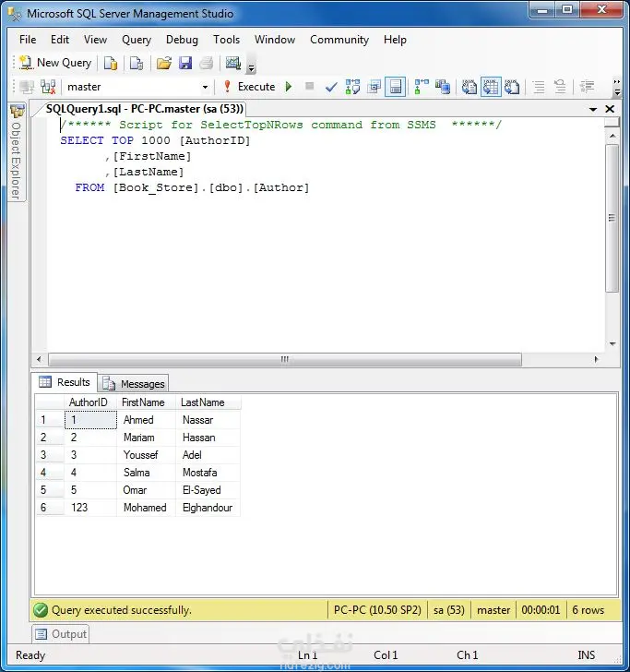This screenshot has height=672, width=630.
Task: Open the Tools menu
Action: click(x=227, y=40)
